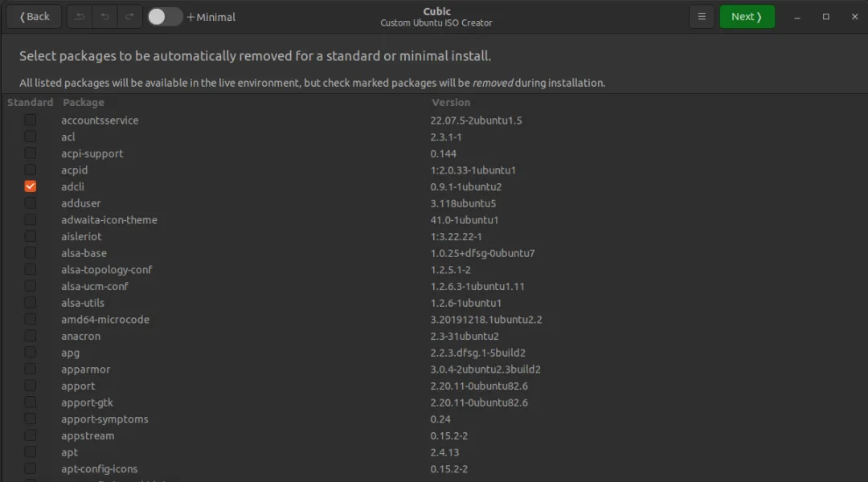This screenshot has height=482, width=868.
Task: Uncheck the adcli package checkbox
Action: (31, 186)
